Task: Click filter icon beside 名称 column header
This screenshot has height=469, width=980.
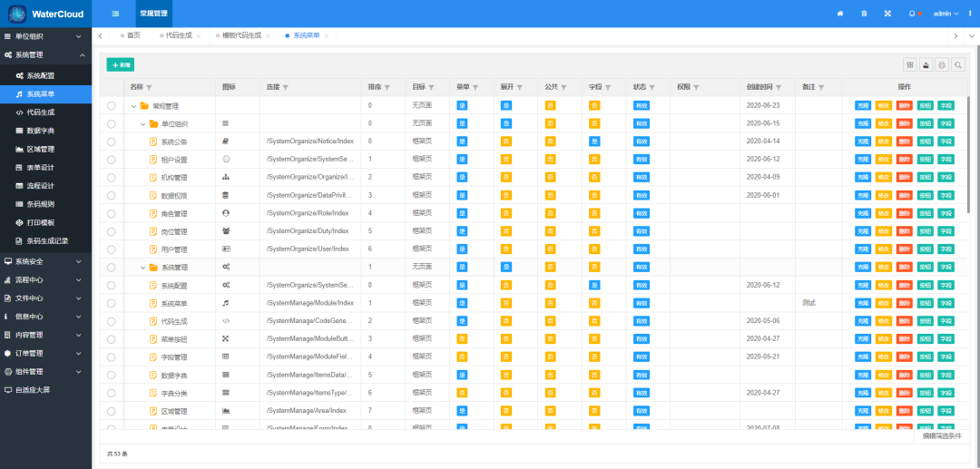Action: click(x=150, y=88)
